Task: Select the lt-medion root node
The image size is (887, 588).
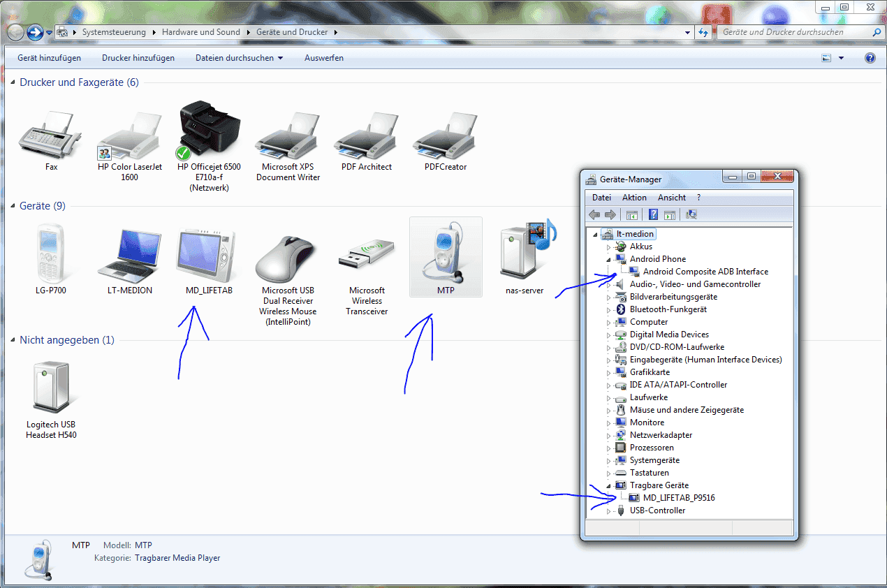Action: click(x=635, y=234)
